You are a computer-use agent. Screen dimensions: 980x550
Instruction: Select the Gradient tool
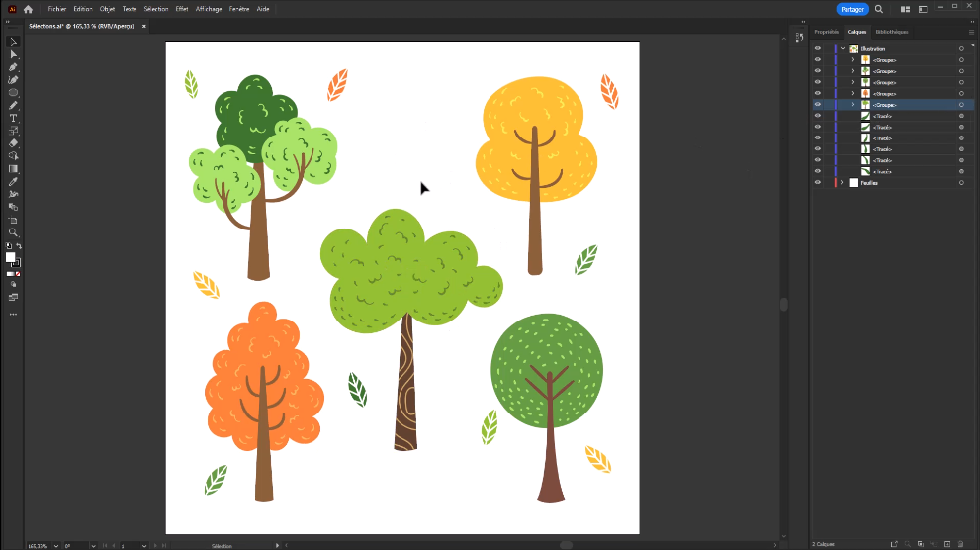(x=13, y=169)
